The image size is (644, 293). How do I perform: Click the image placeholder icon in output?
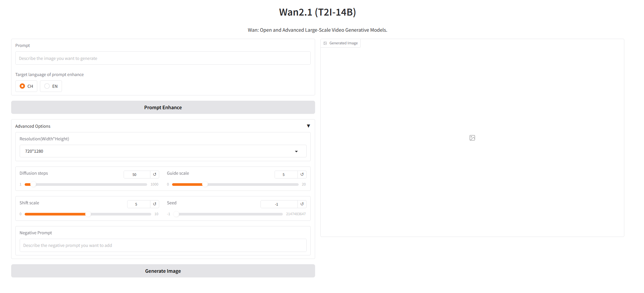(x=472, y=138)
